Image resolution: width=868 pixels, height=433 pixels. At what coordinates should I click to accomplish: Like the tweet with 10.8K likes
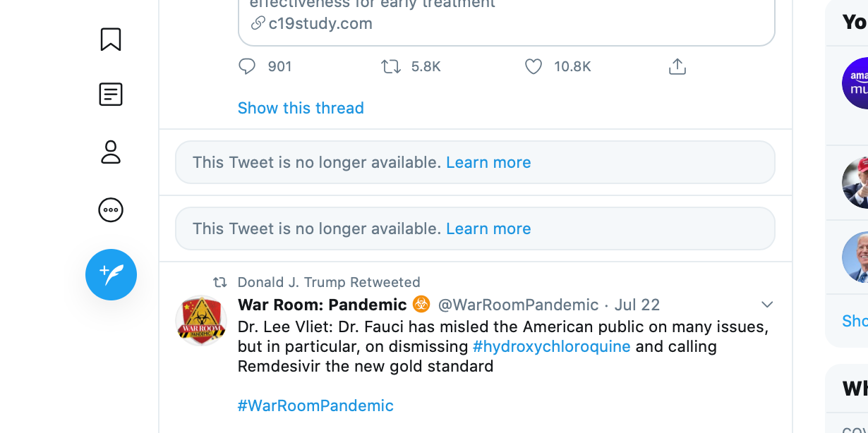(x=534, y=66)
